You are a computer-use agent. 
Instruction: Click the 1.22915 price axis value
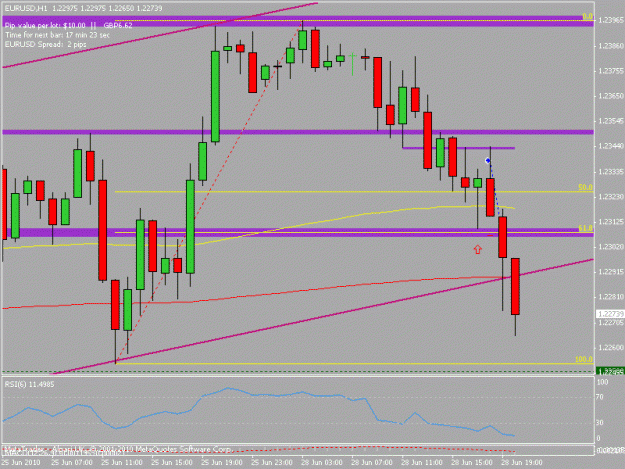pyautogui.click(x=611, y=272)
